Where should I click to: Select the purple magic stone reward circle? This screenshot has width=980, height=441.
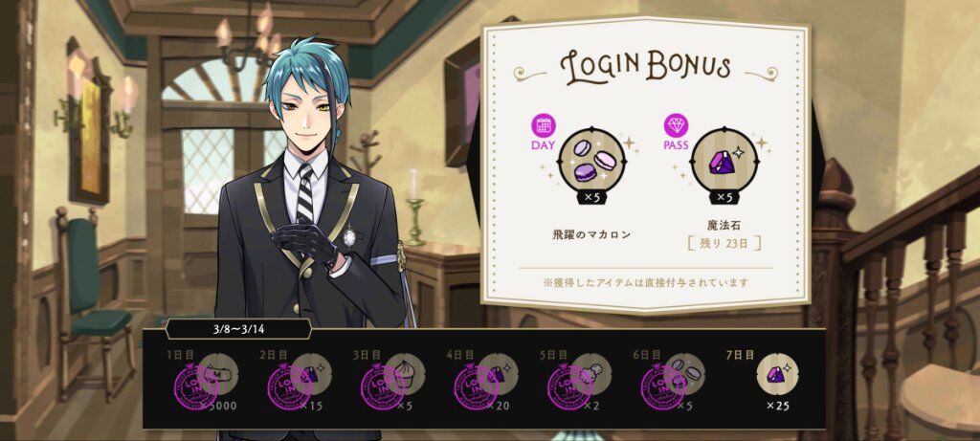coord(724,163)
